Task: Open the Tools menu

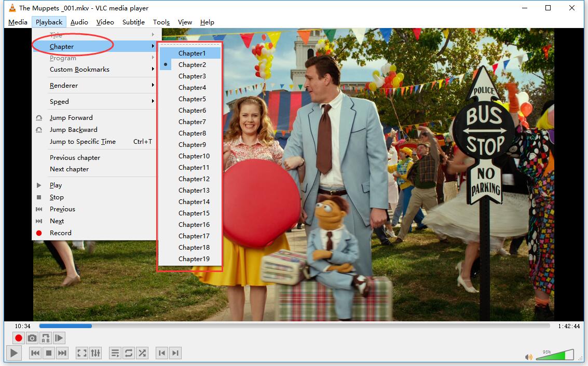Action: tap(161, 22)
